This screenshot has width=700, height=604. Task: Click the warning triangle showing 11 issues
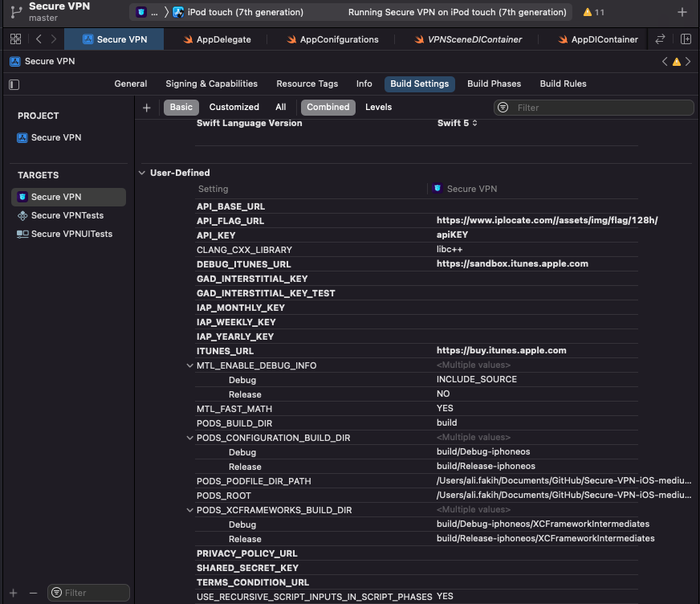588,12
